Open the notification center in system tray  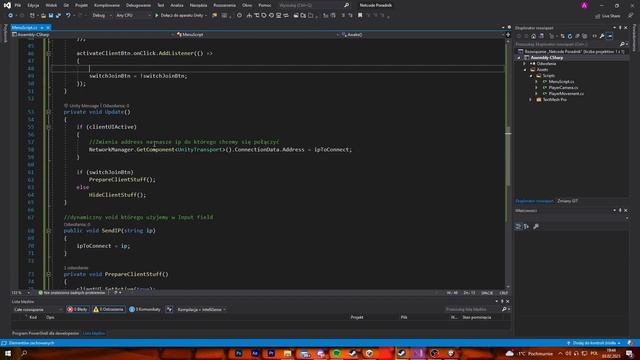[x=629, y=353]
